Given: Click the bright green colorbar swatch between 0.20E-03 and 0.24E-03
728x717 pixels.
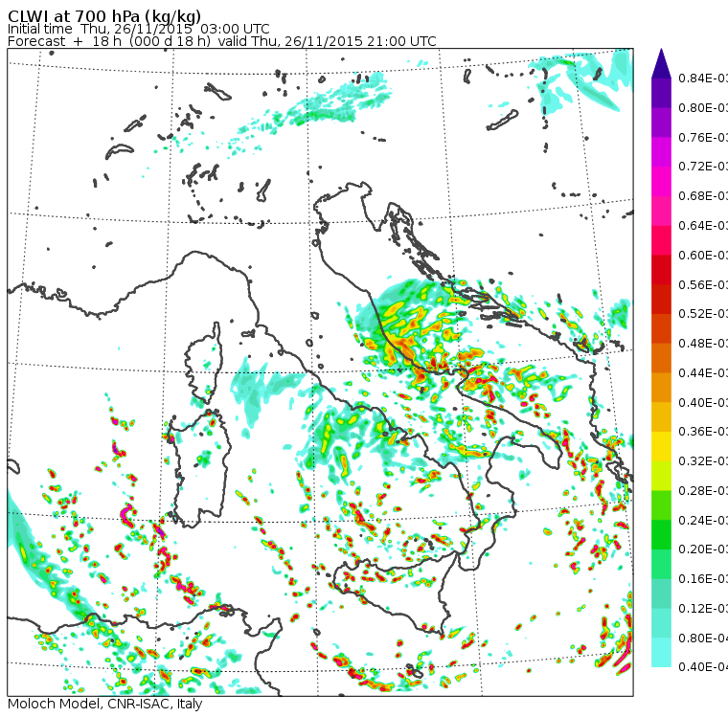Looking at the screenshot, I should coord(661,534).
